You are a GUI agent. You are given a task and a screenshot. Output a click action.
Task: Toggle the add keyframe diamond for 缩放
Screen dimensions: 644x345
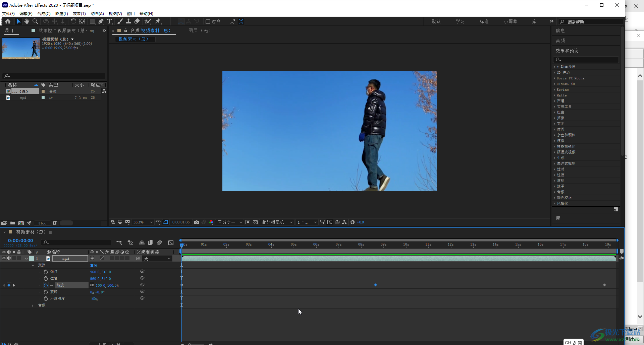pos(9,285)
